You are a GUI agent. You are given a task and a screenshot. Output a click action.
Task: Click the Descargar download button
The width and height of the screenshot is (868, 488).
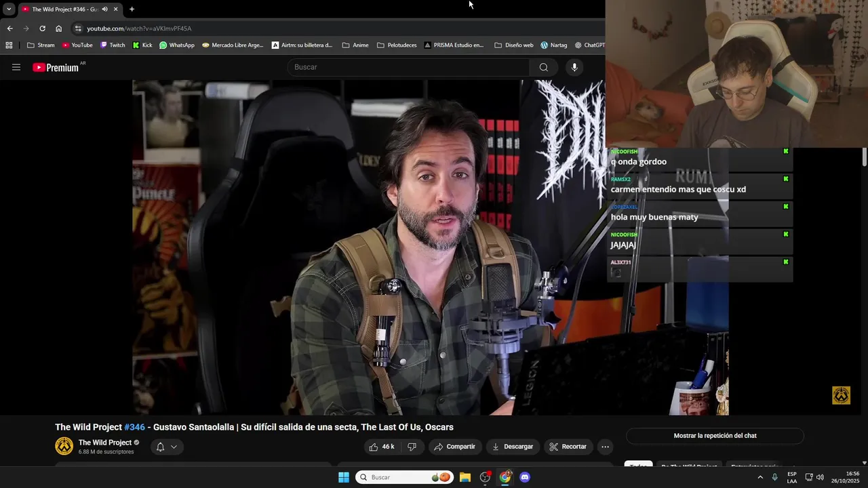coord(513,447)
